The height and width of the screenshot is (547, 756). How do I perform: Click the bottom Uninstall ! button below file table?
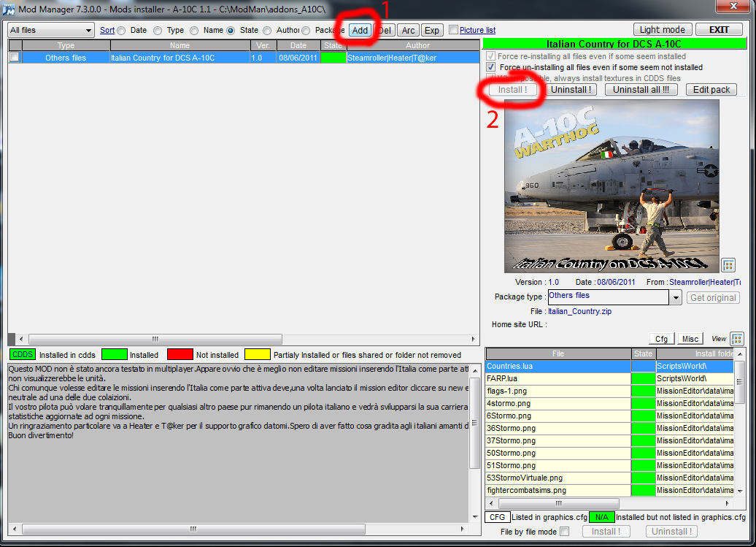point(671,531)
